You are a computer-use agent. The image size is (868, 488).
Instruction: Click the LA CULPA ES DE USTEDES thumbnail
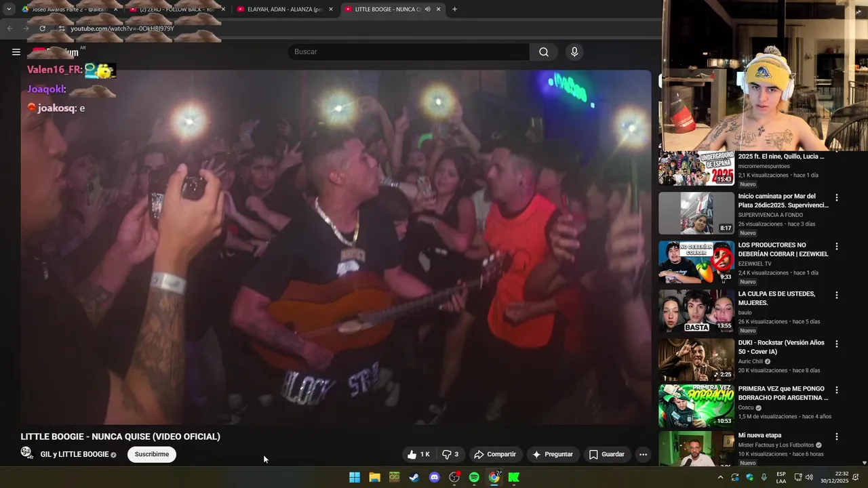click(696, 311)
